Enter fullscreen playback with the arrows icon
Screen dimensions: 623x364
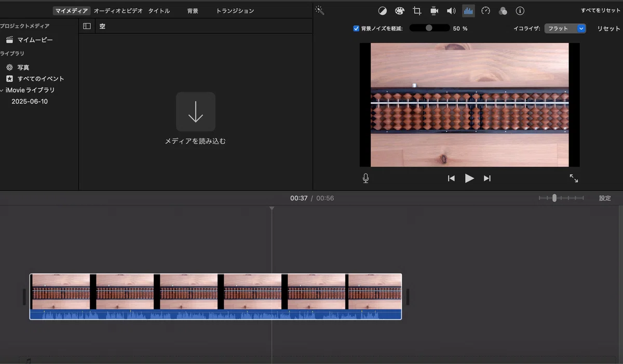click(574, 178)
